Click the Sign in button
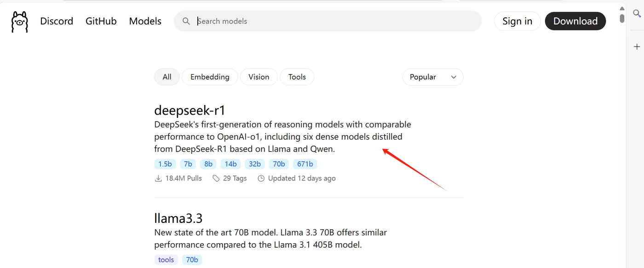 pos(517,21)
